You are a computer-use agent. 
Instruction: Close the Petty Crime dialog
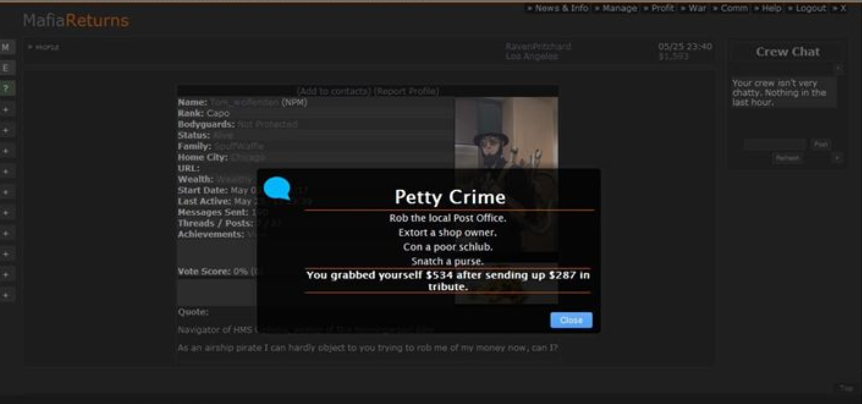click(x=571, y=320)
